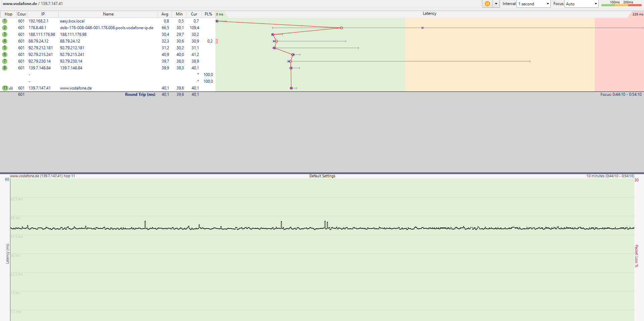This screenshot has width=644, height=321.
Task: Click the Name column header
Action: point(108,14)
